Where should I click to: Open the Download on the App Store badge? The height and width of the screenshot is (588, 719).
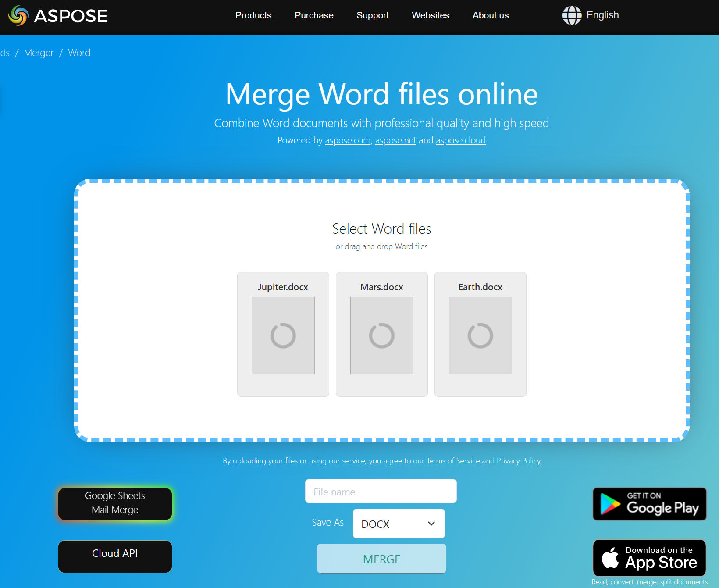650,558
